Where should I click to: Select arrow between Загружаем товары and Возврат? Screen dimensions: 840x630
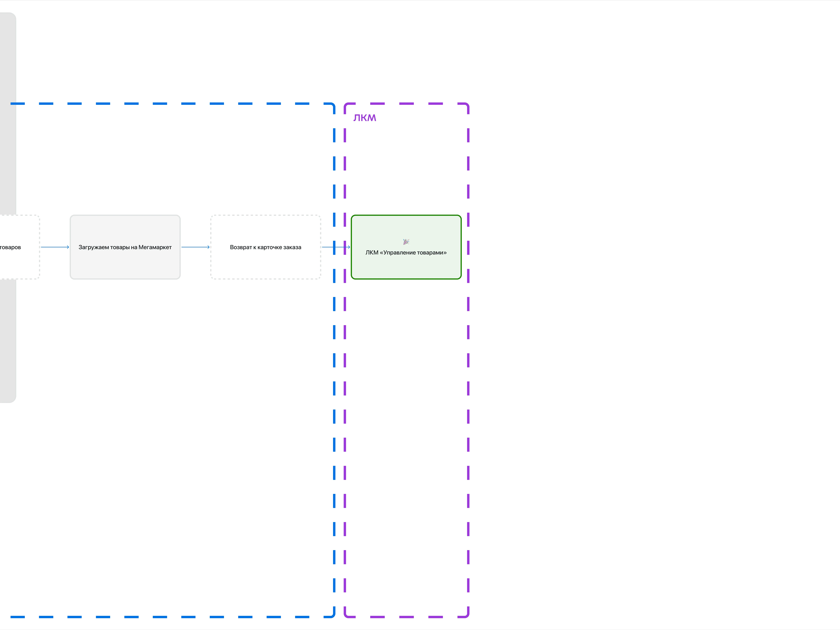[x=196, y=247]
